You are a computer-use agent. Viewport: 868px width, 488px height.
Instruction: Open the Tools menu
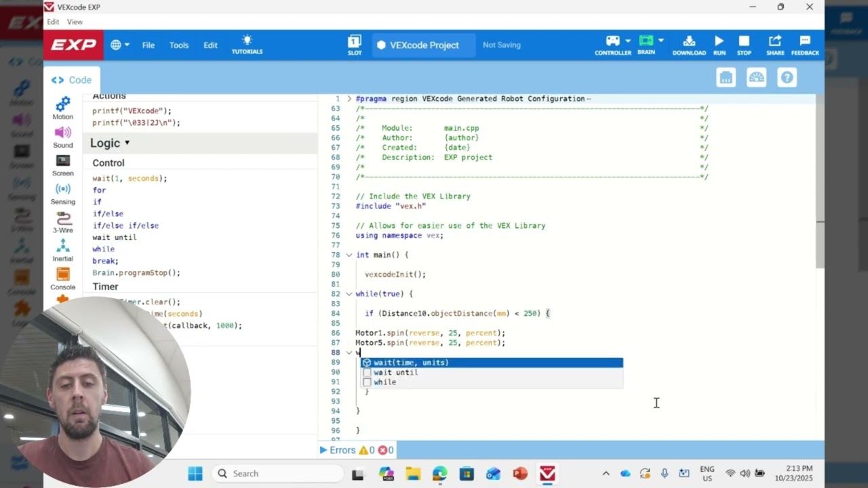point(179,45)
